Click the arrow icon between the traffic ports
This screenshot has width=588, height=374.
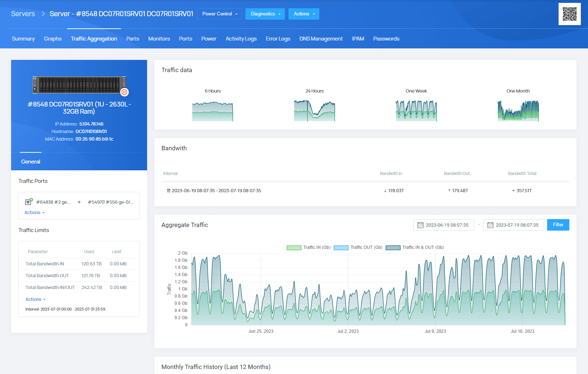pyautogui.click(x=79, y=202)
